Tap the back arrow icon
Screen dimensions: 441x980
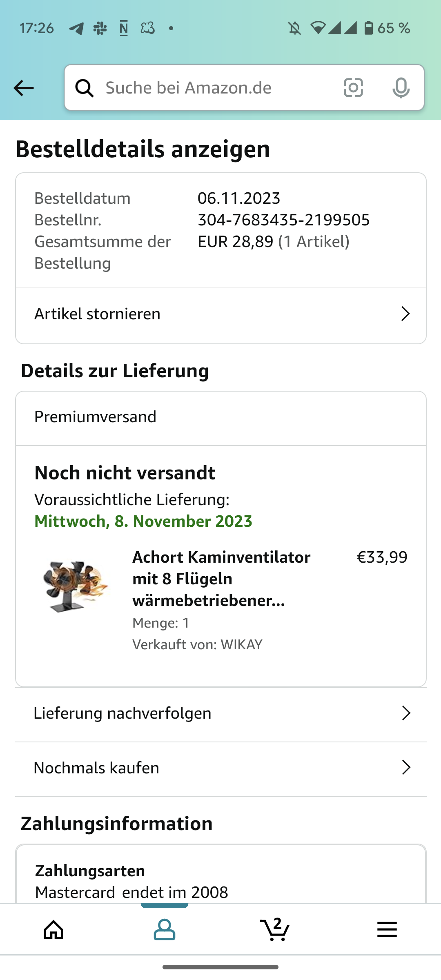point(24,88)
